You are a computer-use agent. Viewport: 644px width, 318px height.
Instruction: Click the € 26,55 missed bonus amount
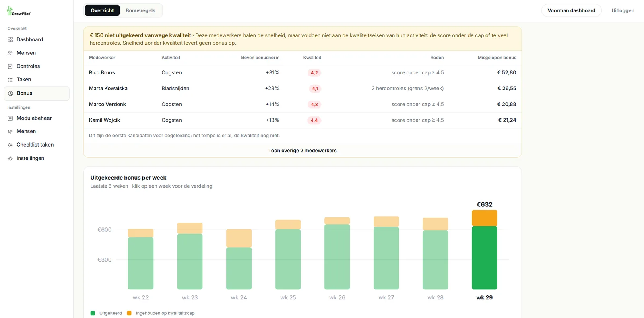pyautogui.click(x=507, y=89)
